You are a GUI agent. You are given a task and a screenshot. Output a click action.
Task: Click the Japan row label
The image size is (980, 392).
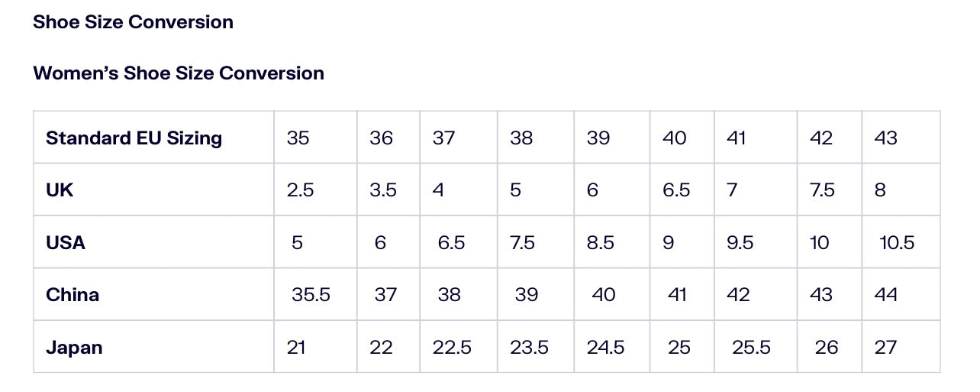74,347
